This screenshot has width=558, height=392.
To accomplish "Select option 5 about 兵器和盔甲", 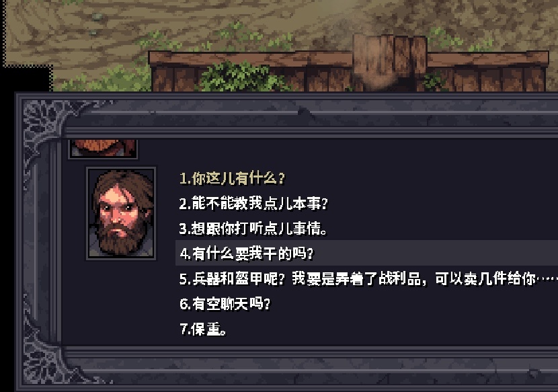I will point(368,279).
